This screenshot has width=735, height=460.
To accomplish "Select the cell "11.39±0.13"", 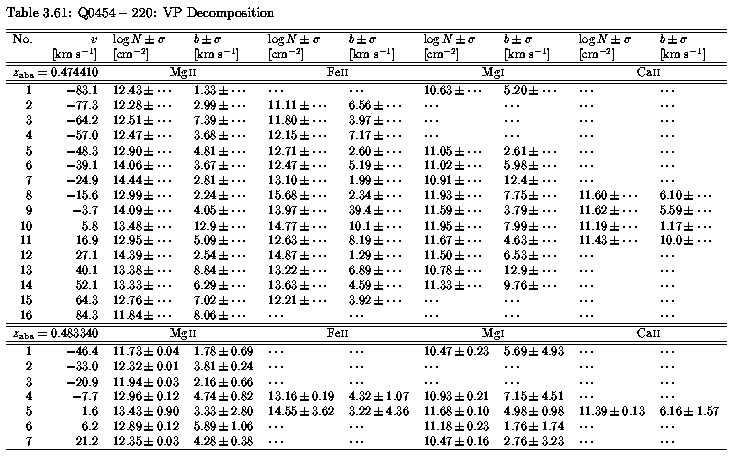I will click(612, 412).
